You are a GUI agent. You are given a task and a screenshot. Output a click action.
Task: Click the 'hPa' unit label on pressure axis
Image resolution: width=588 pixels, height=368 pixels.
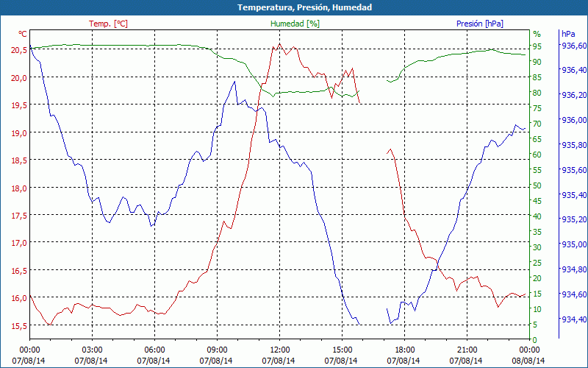[568, 34]
